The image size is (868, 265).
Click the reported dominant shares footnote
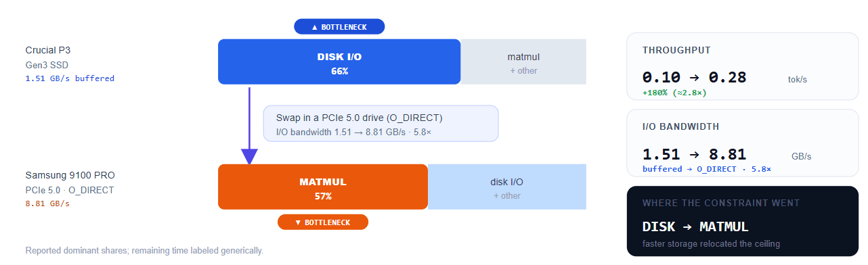(x=144, y=251)
